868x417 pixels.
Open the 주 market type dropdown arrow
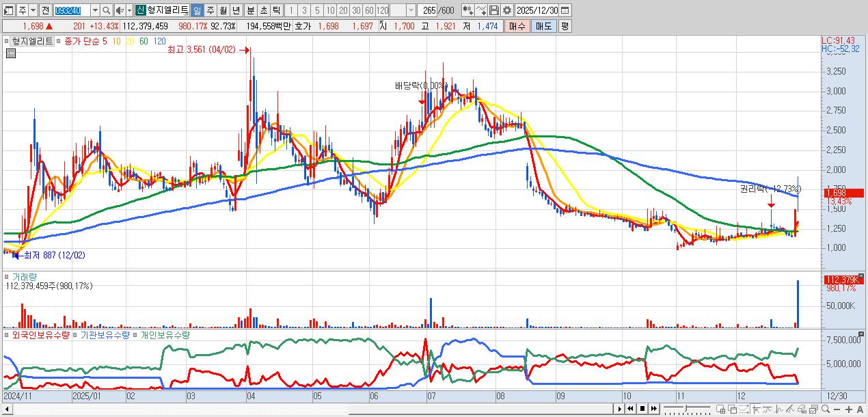pyautogui.click(x=33, y=11)
